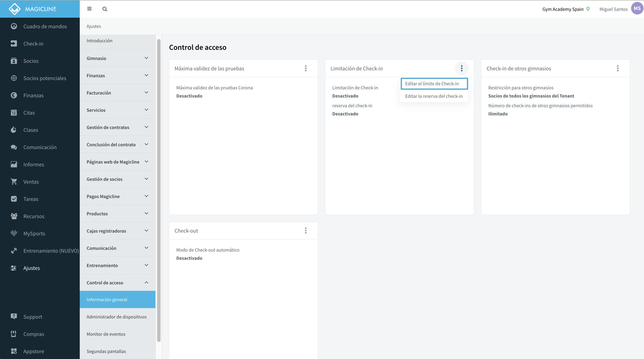Open Monitor de eventos
Viewport: 644px width, 359px height.
[x=117, y=334]
